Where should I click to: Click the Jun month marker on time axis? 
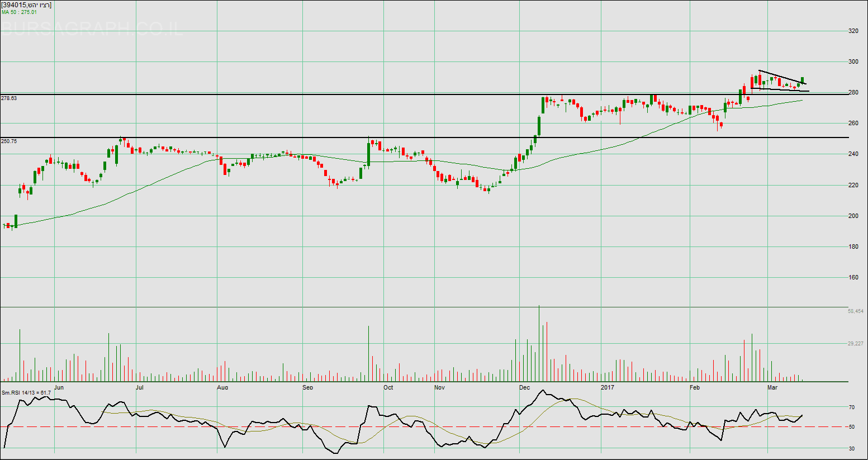point(59,387)
